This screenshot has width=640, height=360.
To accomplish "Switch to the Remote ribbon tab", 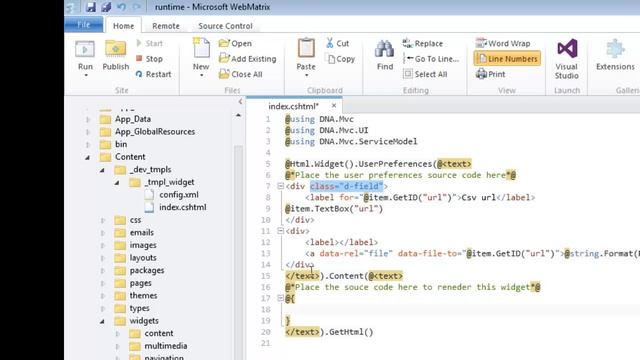I will point(166,26).
